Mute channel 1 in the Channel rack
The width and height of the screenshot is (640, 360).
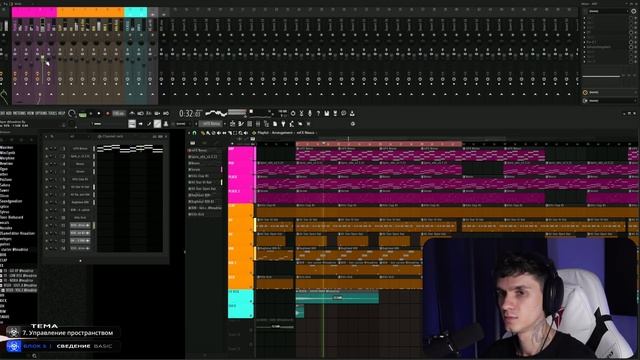47,149
